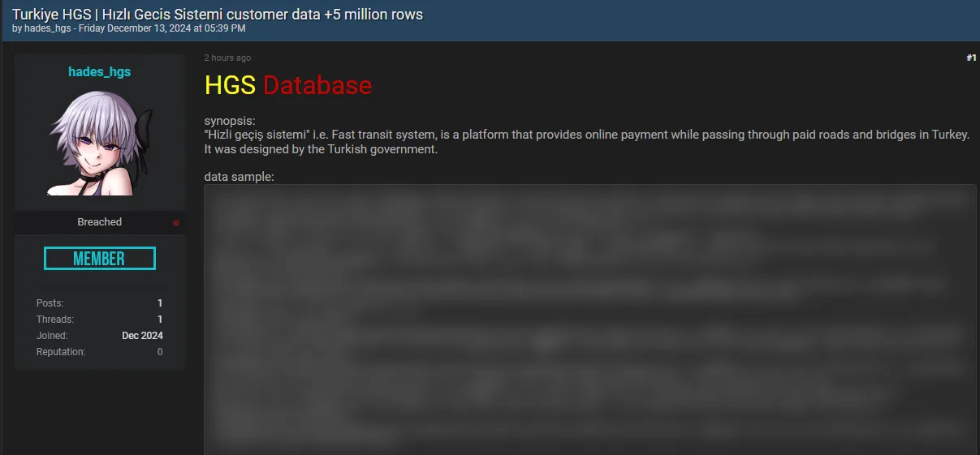Viewport: 980px width, 455px height.
Task: Click the "Posts:" label in user stats
Action: 50,303
